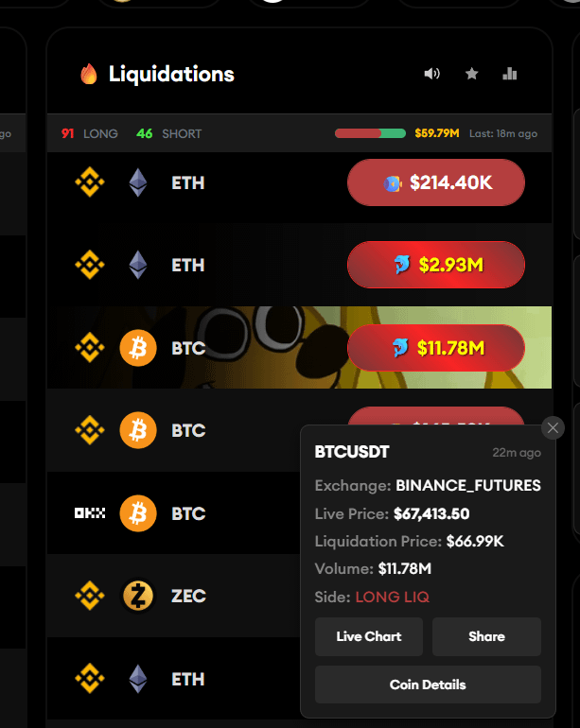Click the Binance logo in the ZEC row
This screenshot has width=580, height=728.
pyautogui.click(x=90, y=596)
